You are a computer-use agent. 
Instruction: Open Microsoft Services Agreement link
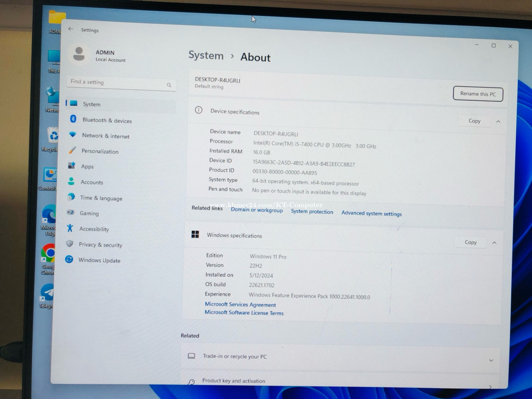point(240,305)
